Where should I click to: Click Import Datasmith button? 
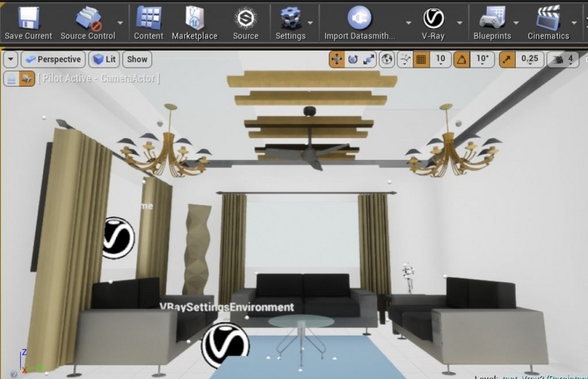pyautogui.click(x=359, y=24)
